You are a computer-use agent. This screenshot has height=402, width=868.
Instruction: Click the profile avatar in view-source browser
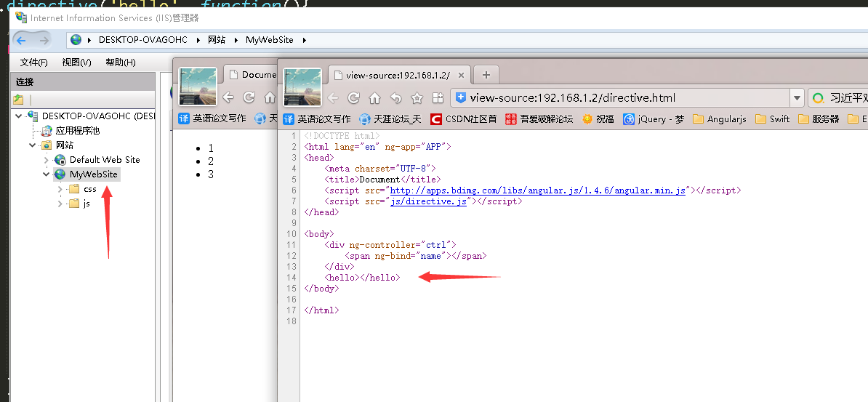(x=302, y=87)
